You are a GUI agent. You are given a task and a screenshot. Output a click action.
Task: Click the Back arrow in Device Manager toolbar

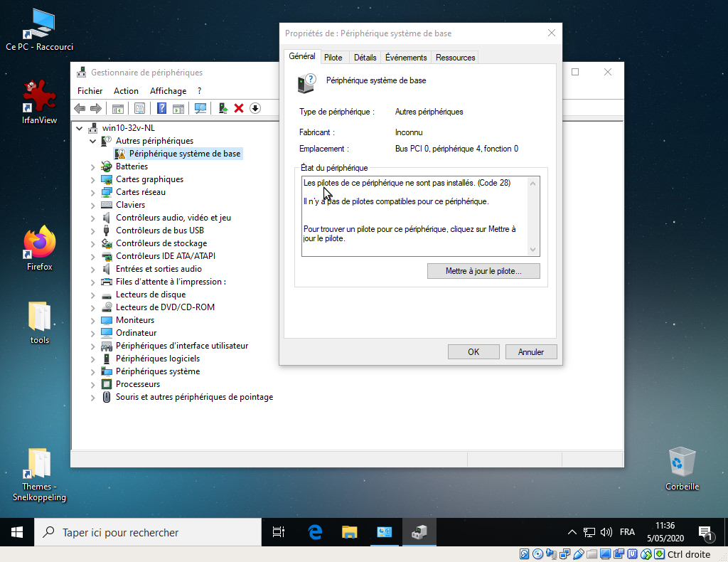coord(80,109)
